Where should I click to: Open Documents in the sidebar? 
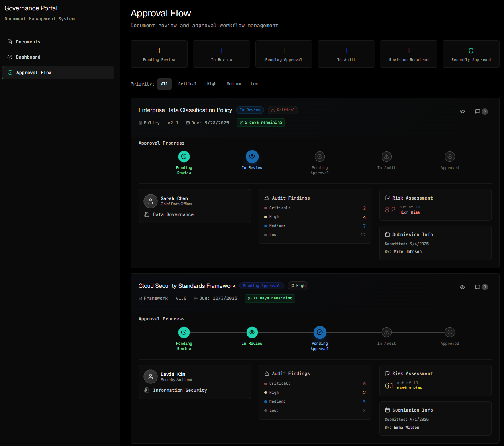click(x=58, y=42)
